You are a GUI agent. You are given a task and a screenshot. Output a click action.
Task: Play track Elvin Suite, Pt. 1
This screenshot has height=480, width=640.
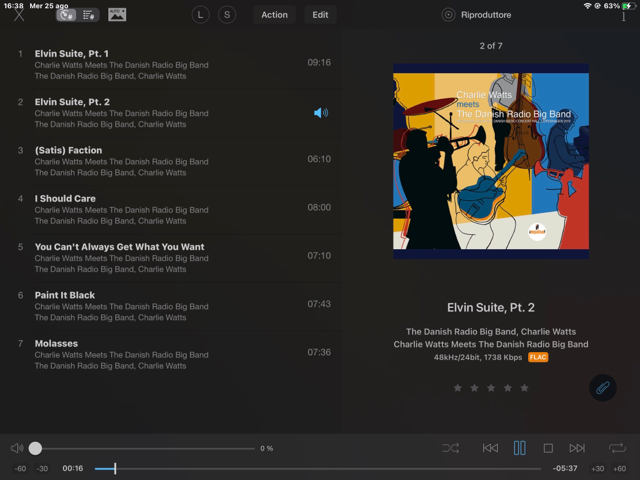pos(171,64)
